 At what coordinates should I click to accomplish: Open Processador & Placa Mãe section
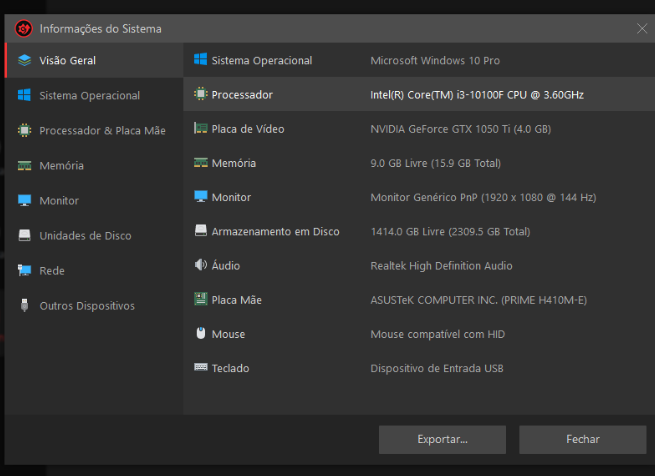[94, 130]
